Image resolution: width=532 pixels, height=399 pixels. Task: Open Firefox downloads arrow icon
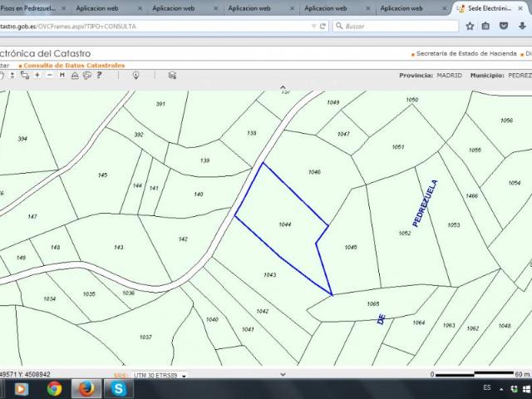pos(522,26)
